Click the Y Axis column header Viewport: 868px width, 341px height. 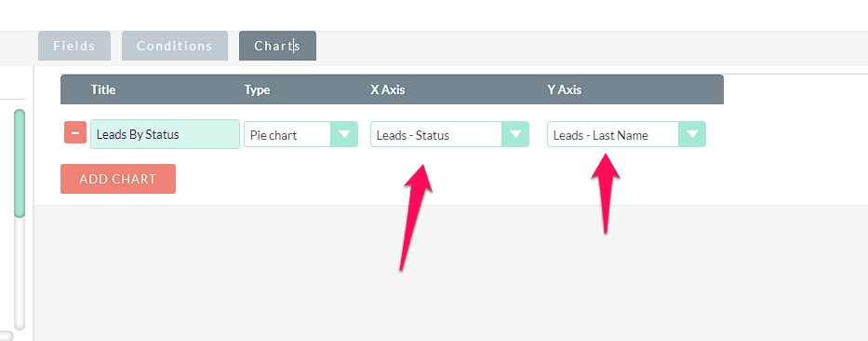(565, 89)
